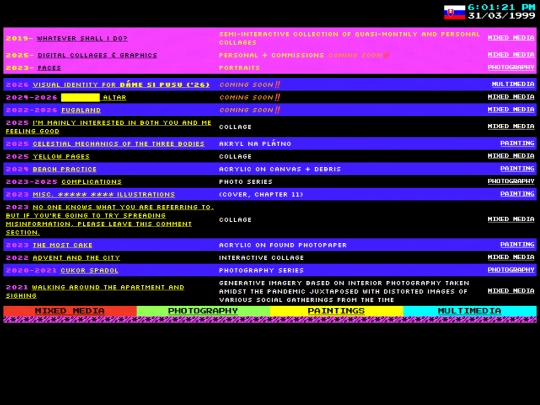Click Mixed Media tag in the Fugaland row
The height and width of the screenshot is (405, 540).
[x=511, y=110]
